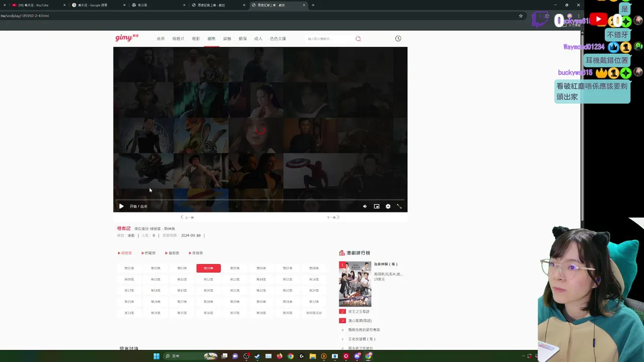Select the first source tab 極速雲
Image resolution: width=644 pixels, height=362 pixels.
pos(125,253)
